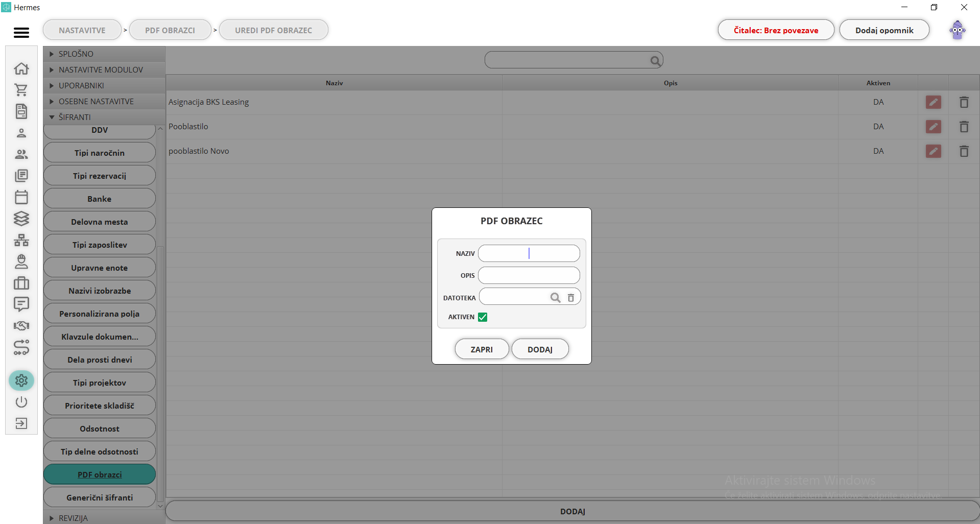
Task: Expand the REVIZIJA section
Action: coord(104,518)
